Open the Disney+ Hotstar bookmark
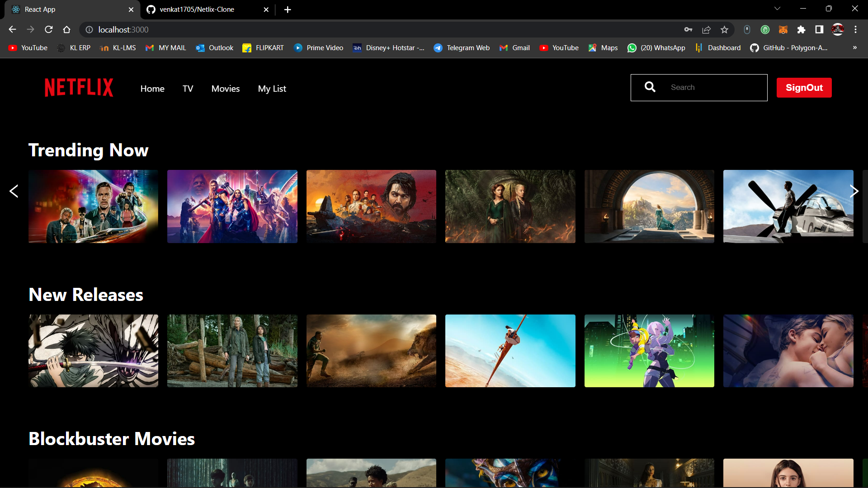 point(389,47)
